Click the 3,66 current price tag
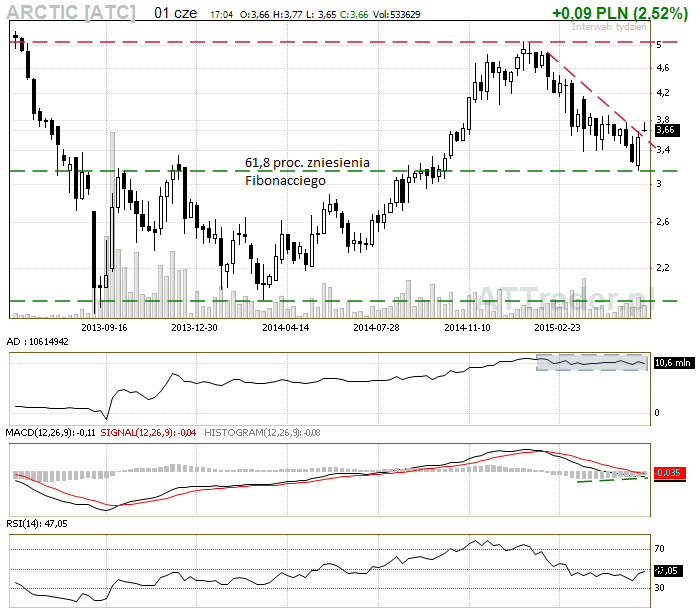 (667, 130)
